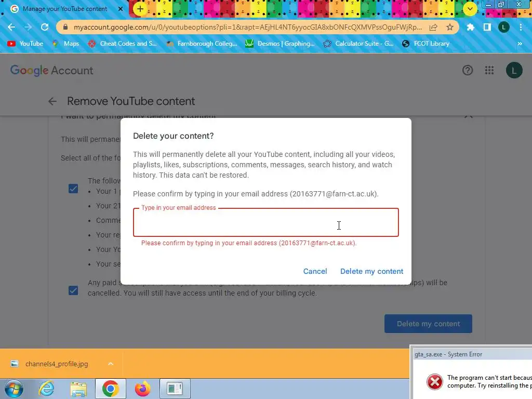532x399 pixels.
Task: Open the tab search dropdown arrow
Action: click(470, 9)
